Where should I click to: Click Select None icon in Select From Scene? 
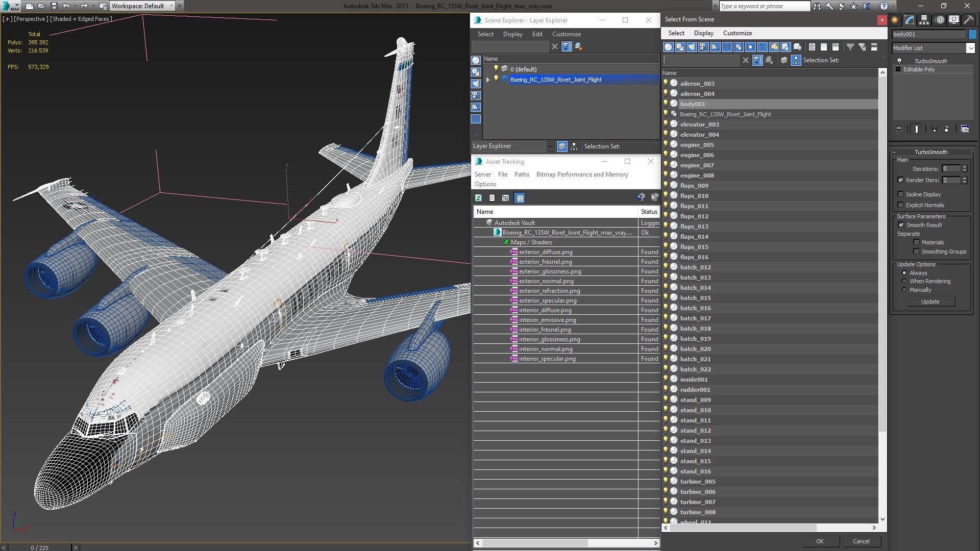(x=823, y=47)
